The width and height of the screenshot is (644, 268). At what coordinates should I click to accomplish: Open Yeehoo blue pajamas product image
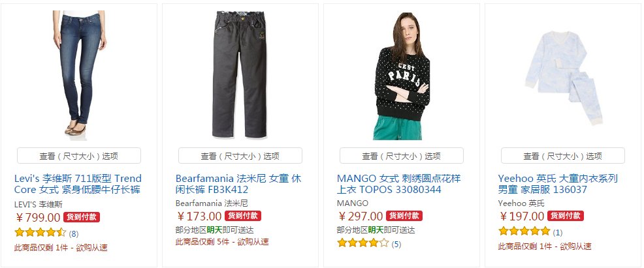[x=563, y=77]
